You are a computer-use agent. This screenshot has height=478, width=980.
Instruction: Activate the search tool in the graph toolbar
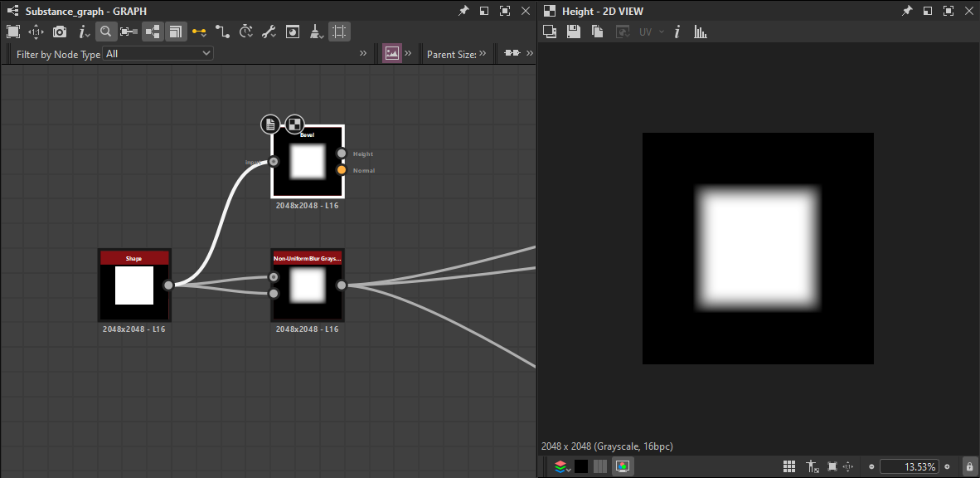tap(105, 32)
